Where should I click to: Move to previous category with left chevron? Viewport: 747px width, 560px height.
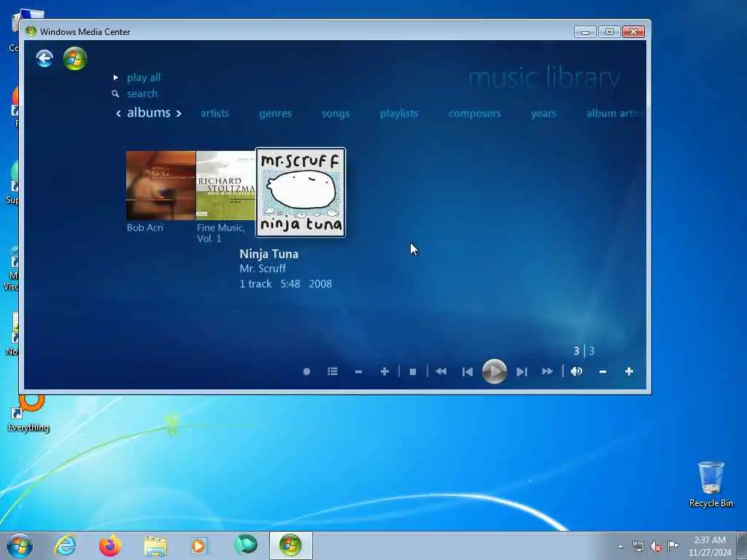(118, 113)
